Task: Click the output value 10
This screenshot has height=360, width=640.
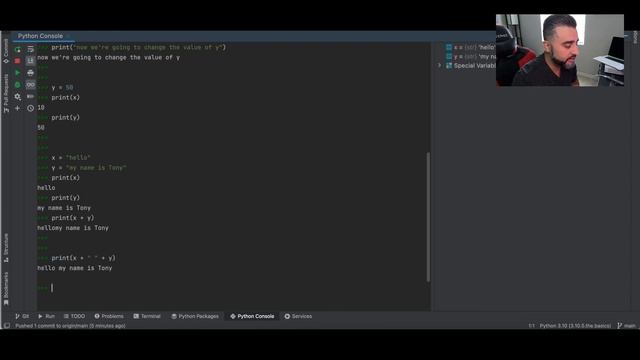Action: [x=41, y=108]
